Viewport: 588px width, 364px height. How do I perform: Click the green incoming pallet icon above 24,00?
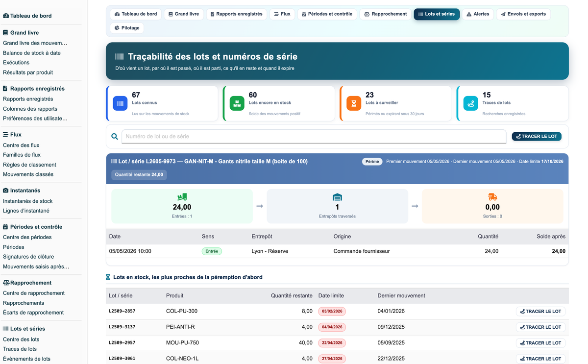coord(182,197)
